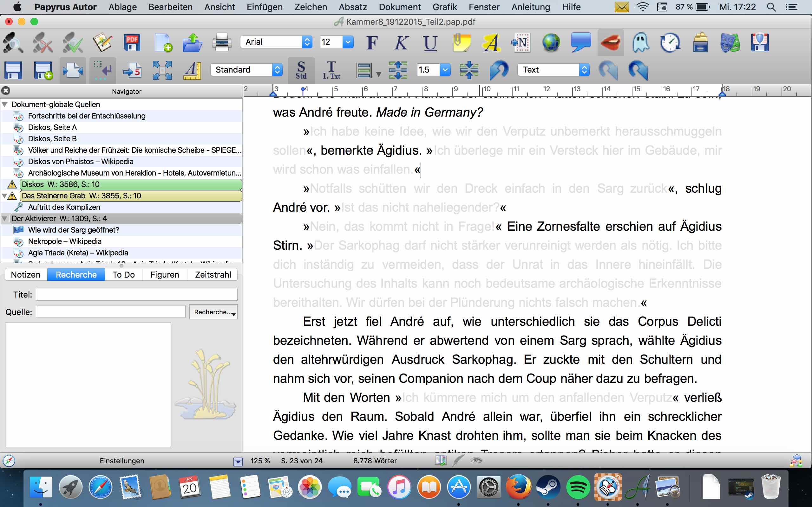Click the PDF export icon
This screenshot has width=812, height=507.
click(x=132, y=42)
